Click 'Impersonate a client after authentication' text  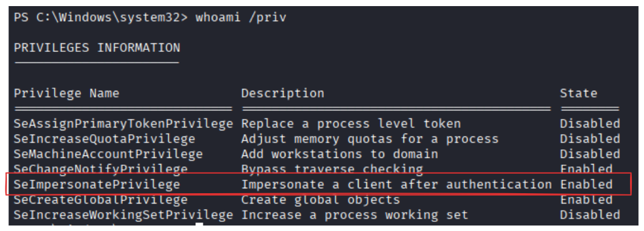pyautogui.click(x=396, y=185)
